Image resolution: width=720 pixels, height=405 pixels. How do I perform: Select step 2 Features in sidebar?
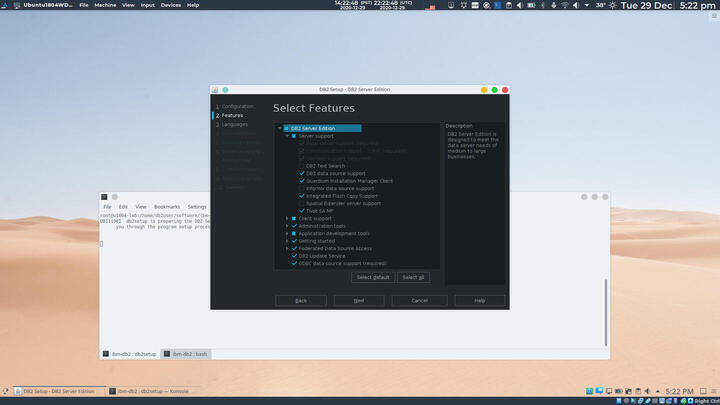coord(229,116)
